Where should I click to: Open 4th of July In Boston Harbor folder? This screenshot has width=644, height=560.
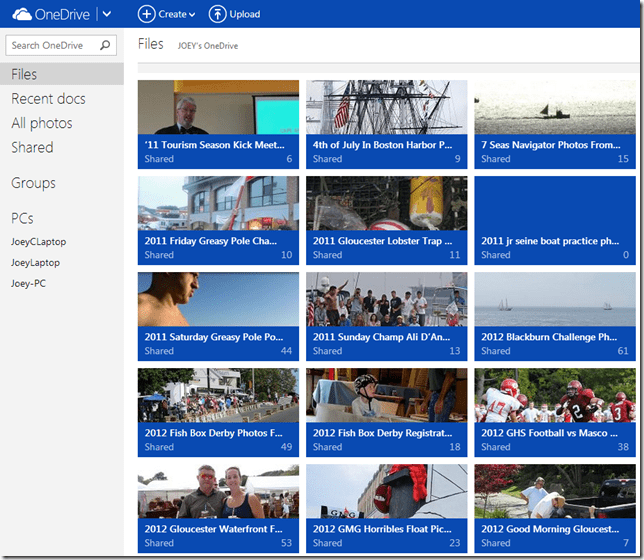tap(386, 123)
